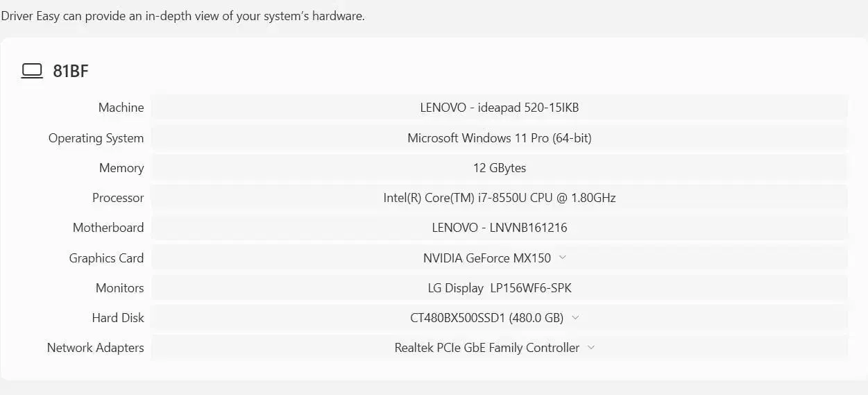The height and width of the screenshot is (395, 868).
Task: Click the Operating System label
Action: 96,138
